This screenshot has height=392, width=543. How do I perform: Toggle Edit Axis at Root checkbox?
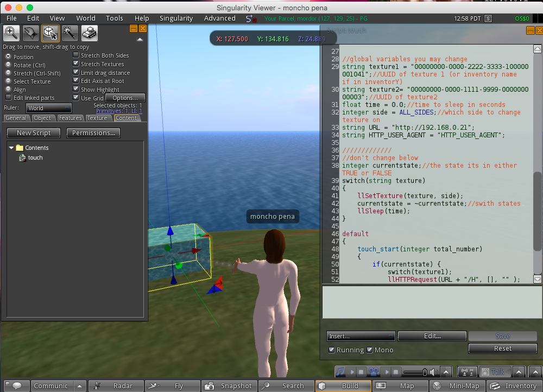76,80
